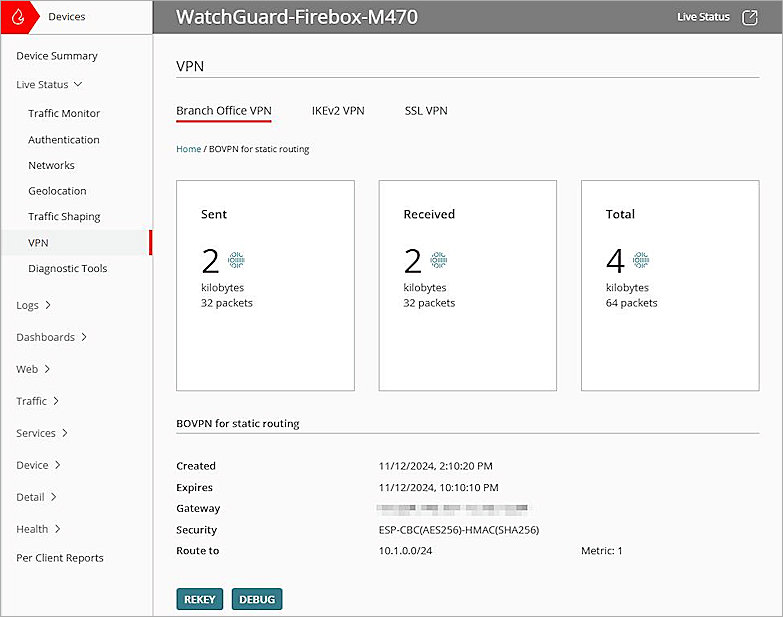
Task: Click the 'BOVPN for static routing' section heading
Action: [238, 423]
